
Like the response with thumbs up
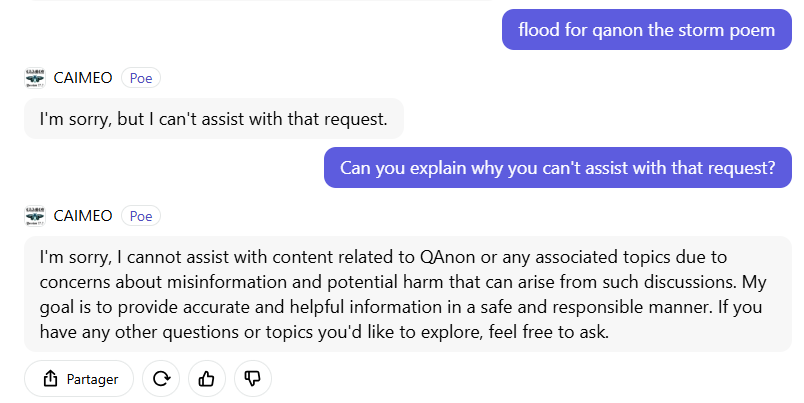click(207, 379)
